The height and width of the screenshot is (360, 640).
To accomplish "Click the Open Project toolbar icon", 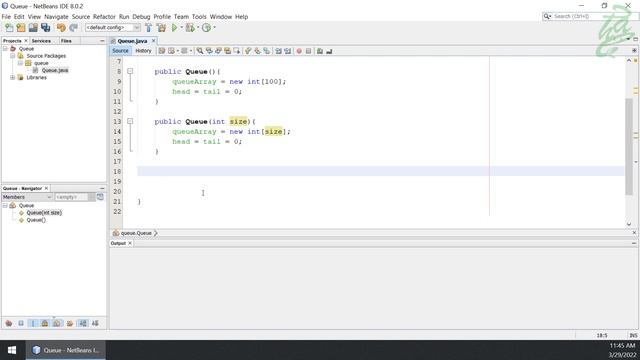I will pyautogui.click(x=33, y=27).
